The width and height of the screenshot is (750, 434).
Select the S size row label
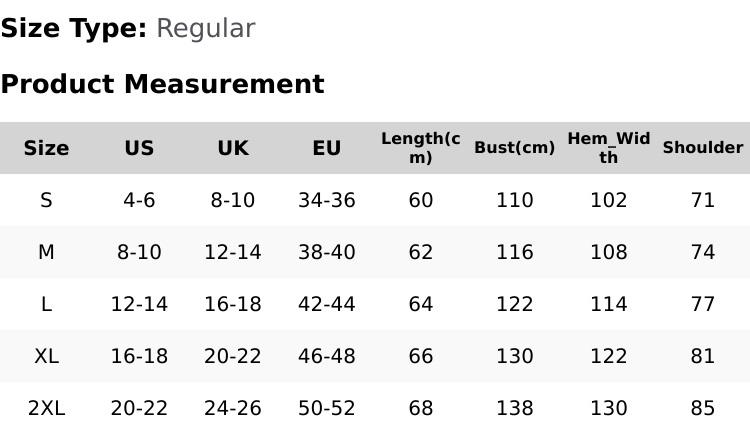(x=46, y=200)
